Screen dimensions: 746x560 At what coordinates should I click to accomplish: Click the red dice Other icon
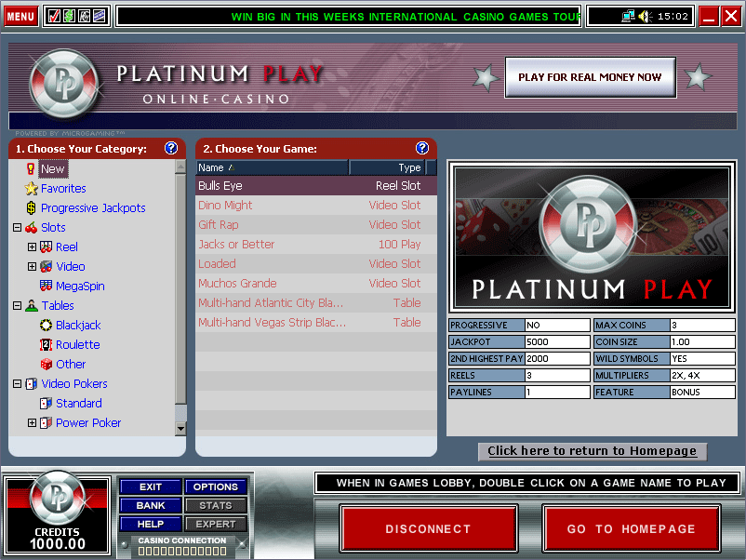pyautogui.click(x=47, y=364)
